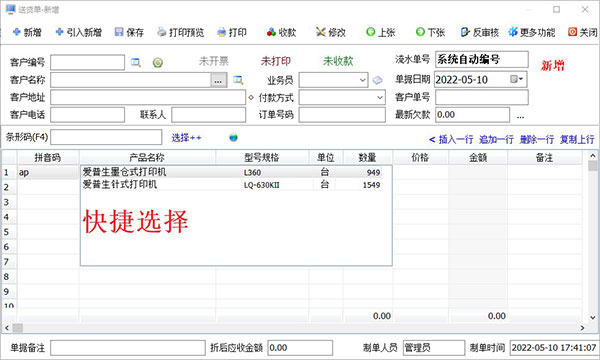This screenshot has height=360, width=600.
Task: Click the 数量 column header
Action: pos(368,158)
